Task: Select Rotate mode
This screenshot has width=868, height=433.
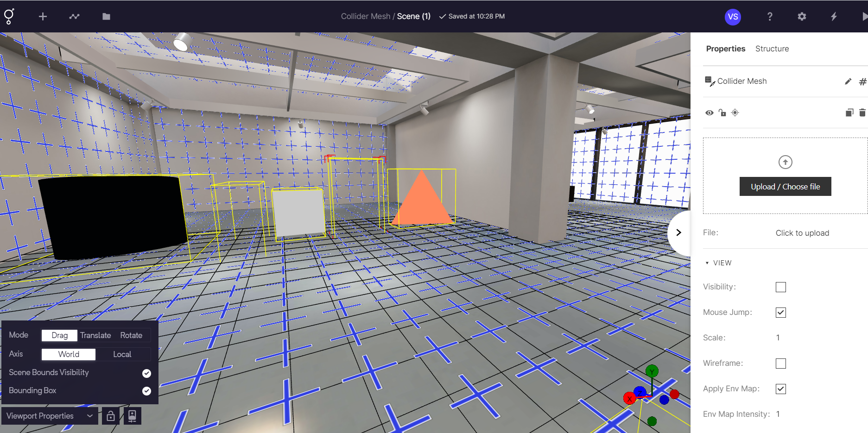Action: 131,335
